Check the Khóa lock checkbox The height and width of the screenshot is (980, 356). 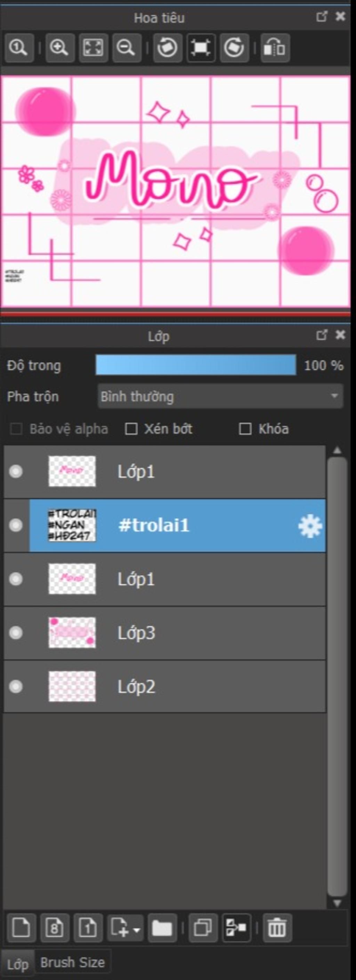[245, 429]
